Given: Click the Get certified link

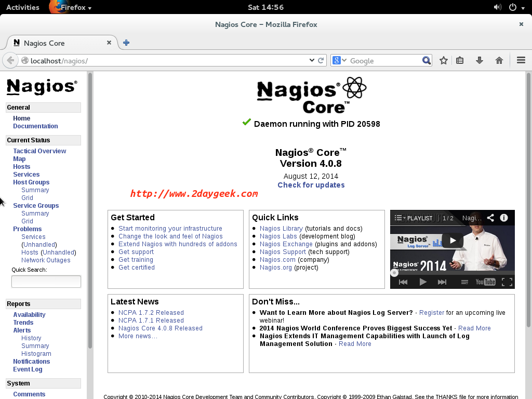Looking at the screenshot, I should coord(137,268).
